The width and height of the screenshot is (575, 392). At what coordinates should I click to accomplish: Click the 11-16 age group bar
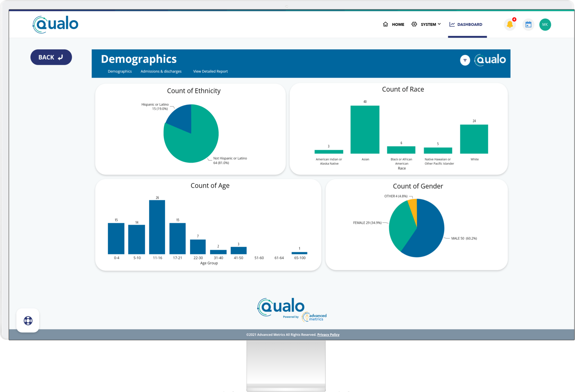click(x=157, y=227)
